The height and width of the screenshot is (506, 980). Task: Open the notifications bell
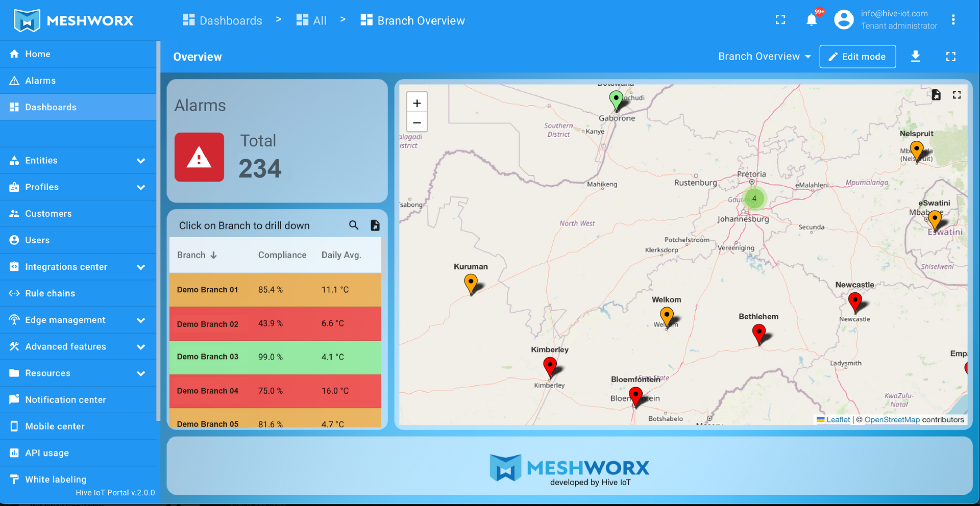[x=811, y=20]
